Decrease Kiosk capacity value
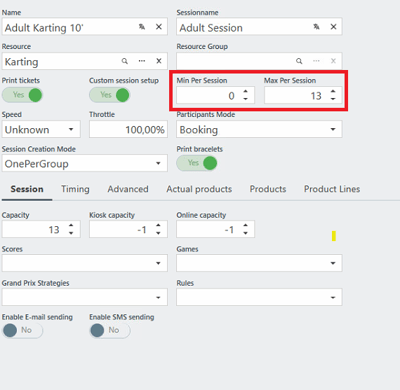This screenshot has height=390, width=400. 158,233
